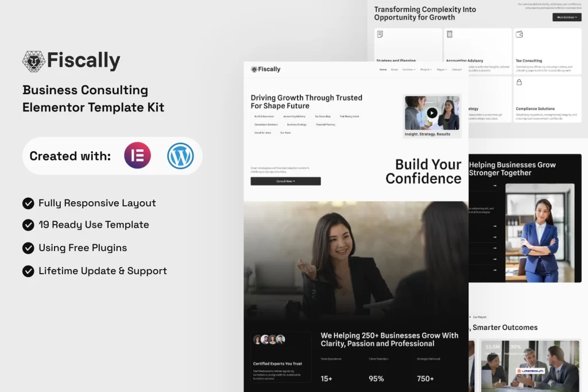Click Business Consulting Elementor Template Kit title
This screenshot has width=588, height=392.
pos(93,99)
